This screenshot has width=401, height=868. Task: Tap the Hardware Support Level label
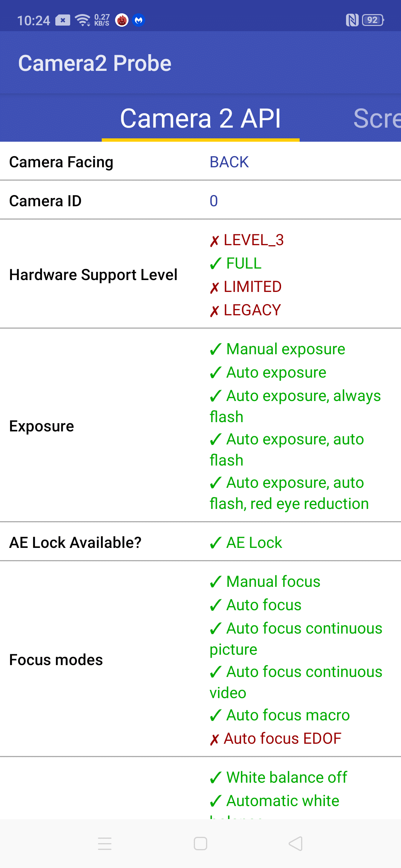pos(94,275)
